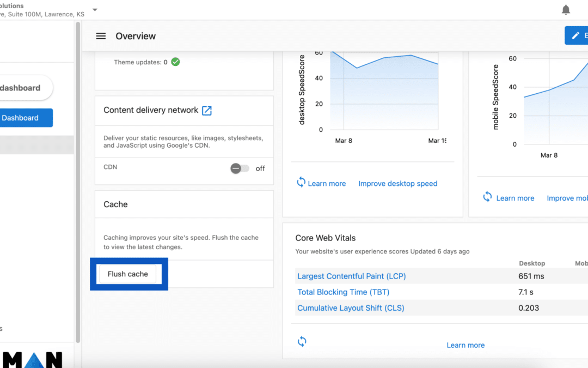Open the Improve desktop speed link
The image size is (588, 368).
pos(397,183)
